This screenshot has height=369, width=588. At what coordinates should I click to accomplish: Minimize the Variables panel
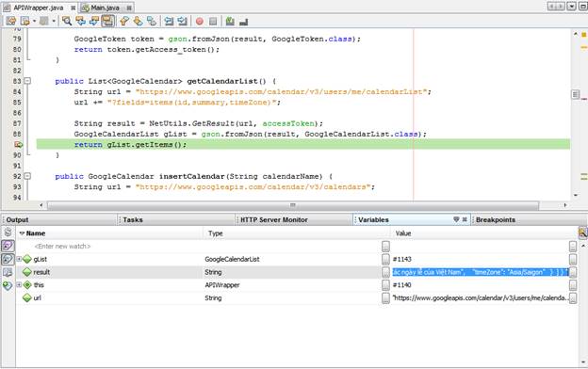456,219
